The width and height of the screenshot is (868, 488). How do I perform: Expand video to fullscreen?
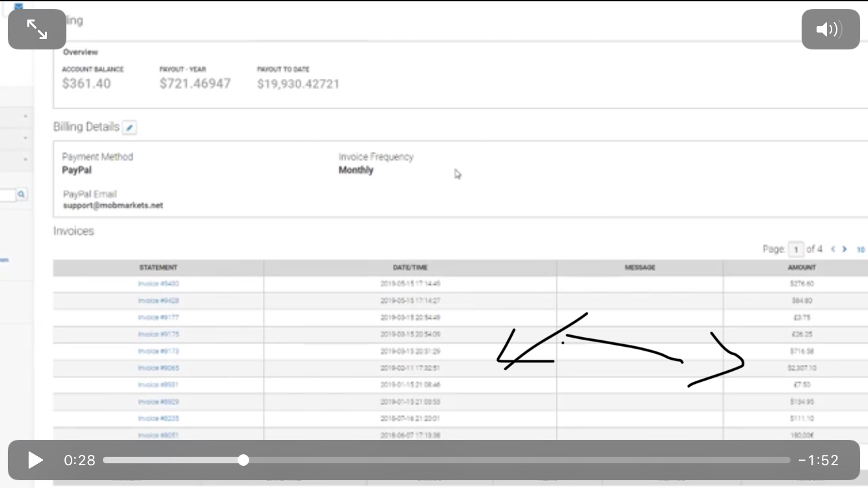tap(37, 29)
